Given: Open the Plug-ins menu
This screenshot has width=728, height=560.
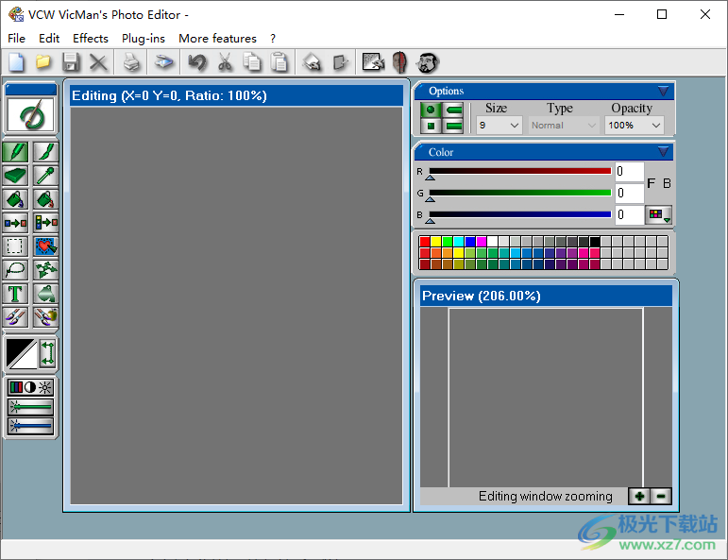Looking at the screenshot, I should (x=143, y=39).
